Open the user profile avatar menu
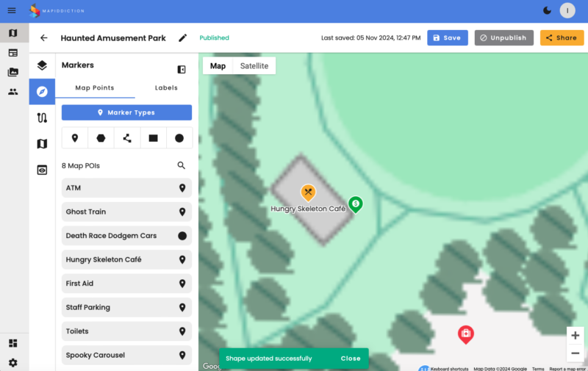This screenshot has height=371, width=588. tap(567, 10)
